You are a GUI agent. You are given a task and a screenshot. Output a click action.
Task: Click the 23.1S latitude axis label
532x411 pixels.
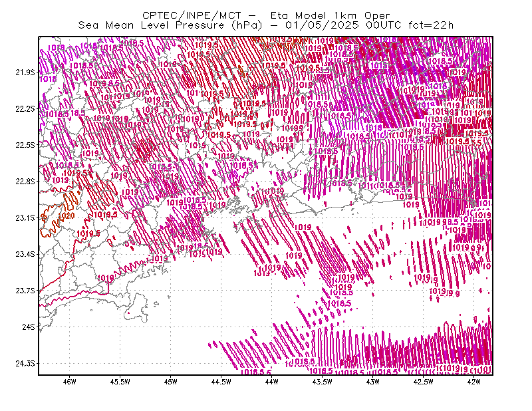(x=25, y=218)
